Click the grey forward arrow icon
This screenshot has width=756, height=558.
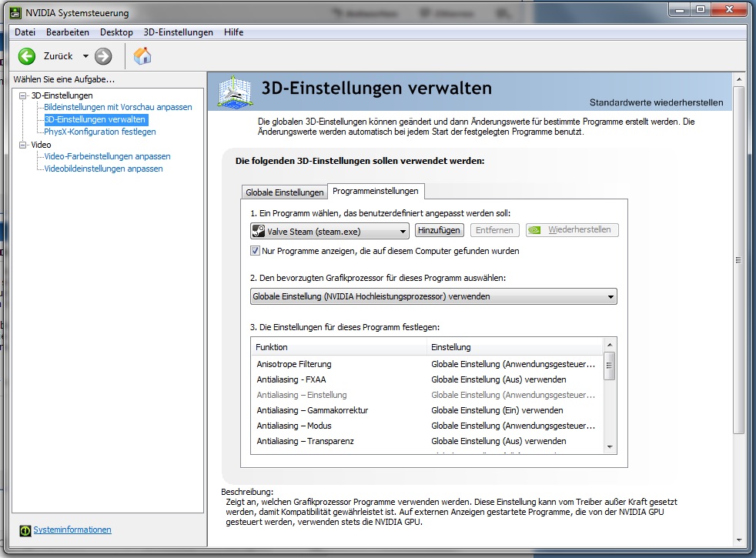(x=102, y=56)
